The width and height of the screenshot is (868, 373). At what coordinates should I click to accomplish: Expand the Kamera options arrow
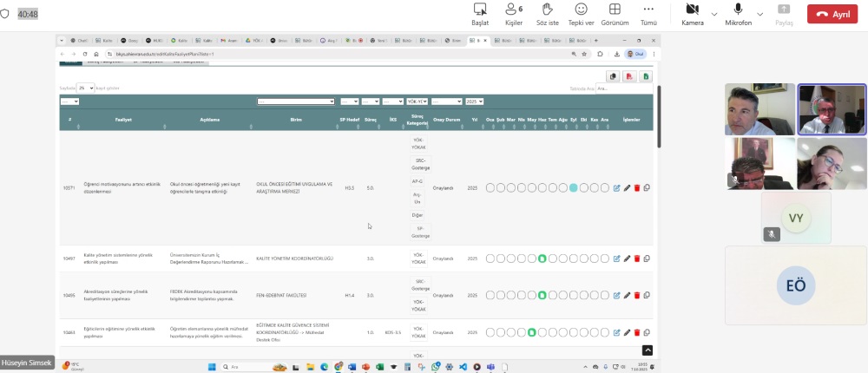(x=714, y=14)
